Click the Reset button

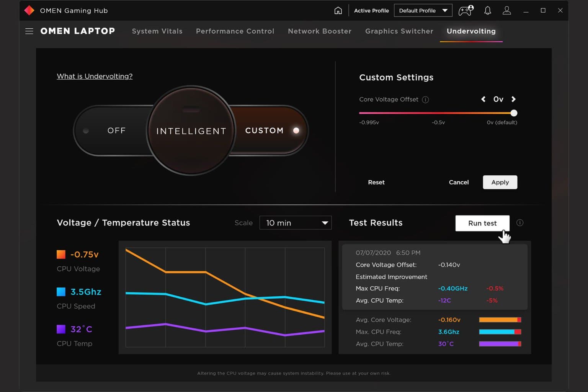coord(376,182)
